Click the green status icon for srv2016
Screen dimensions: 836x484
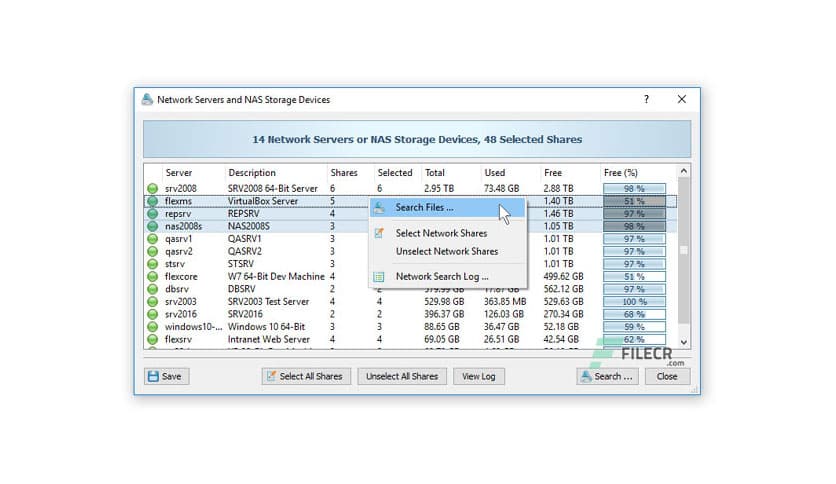(x=152, y=314)
